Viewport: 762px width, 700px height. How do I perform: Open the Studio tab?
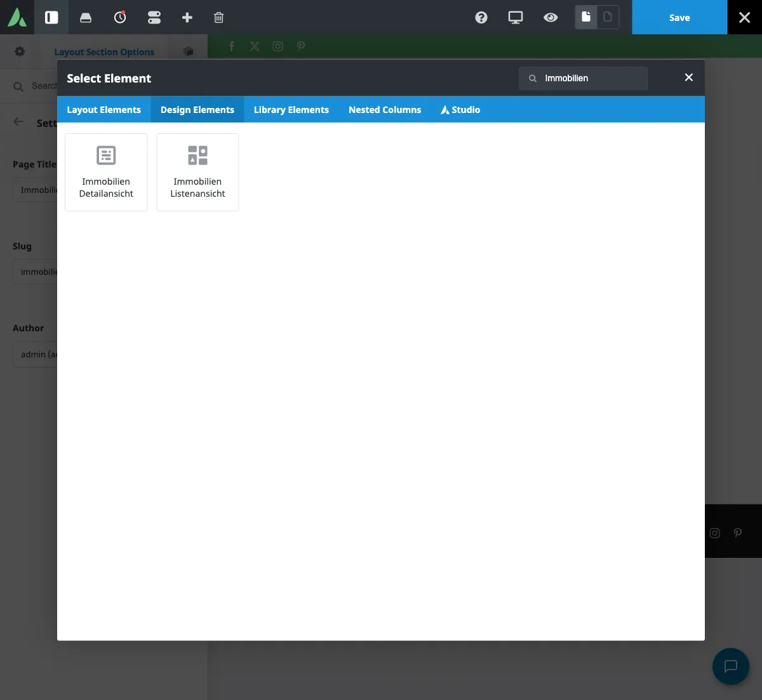click(460, 110)
